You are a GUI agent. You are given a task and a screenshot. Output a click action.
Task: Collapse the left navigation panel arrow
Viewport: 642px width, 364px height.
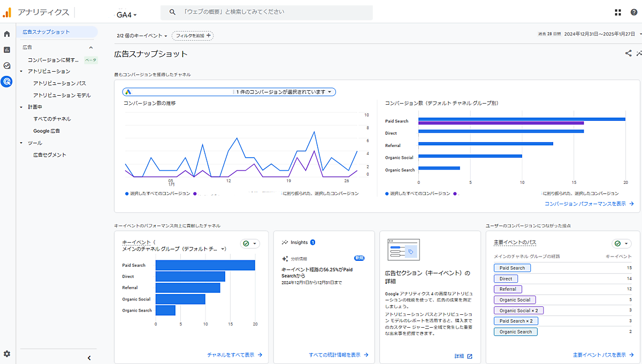(89, 358)
